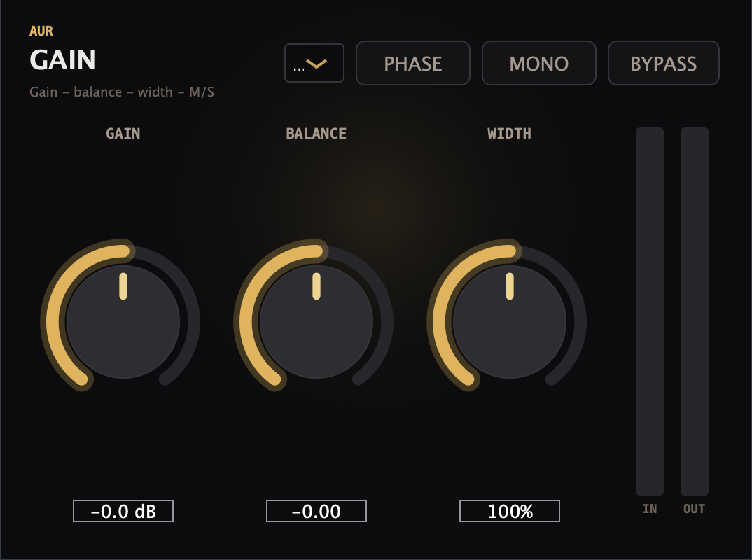Select the -0.00 balance value field
The width and height of the screenshot is (752, 560).
coord(316,511)
